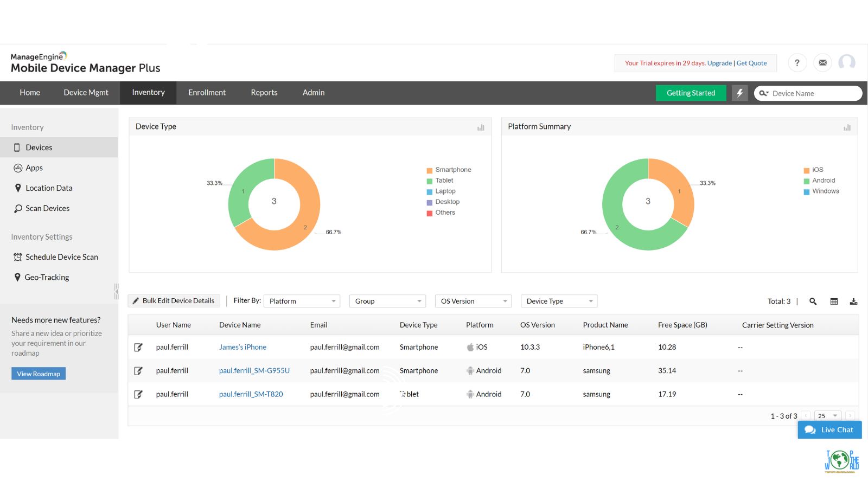This screenshot has width=868, height=488.
Task: Toggle Android legend in Platform Summary
Action: pyautogui.click(x=819, y=181)
